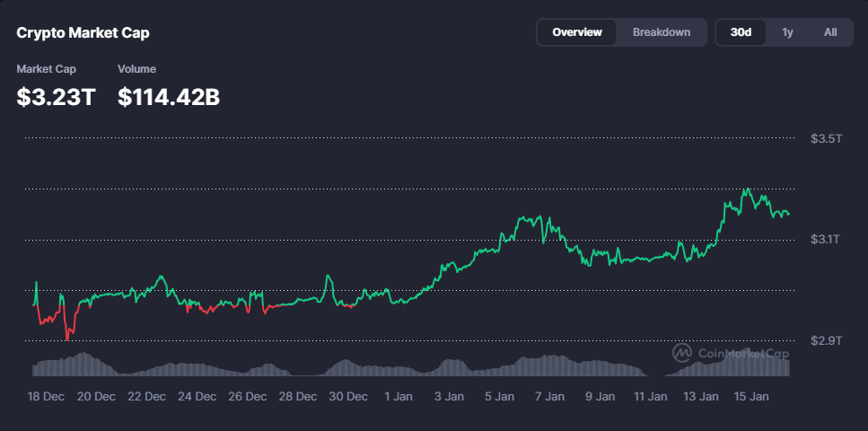Open the Breakdown tab
Screen dimensions: 868x431
coord(662,32)
